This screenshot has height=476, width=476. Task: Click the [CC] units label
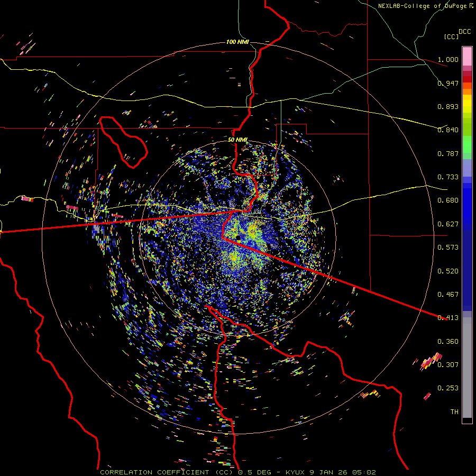pos(451,36)
